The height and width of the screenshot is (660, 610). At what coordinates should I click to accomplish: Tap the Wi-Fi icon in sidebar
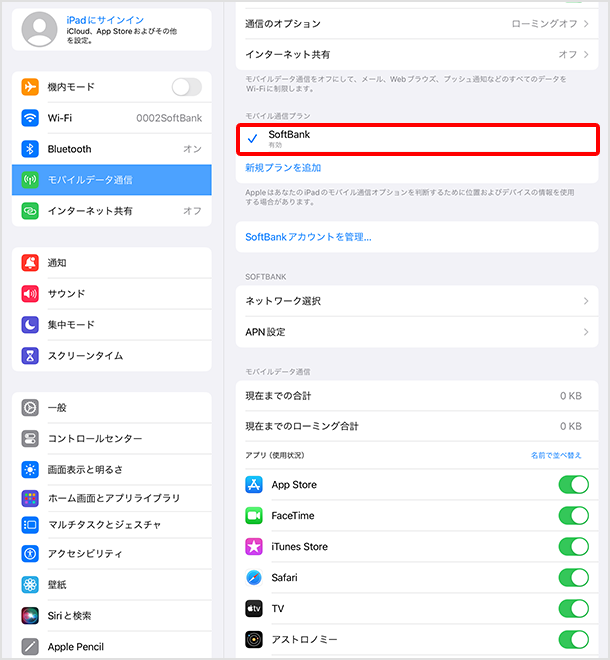(x=30, y=118)
